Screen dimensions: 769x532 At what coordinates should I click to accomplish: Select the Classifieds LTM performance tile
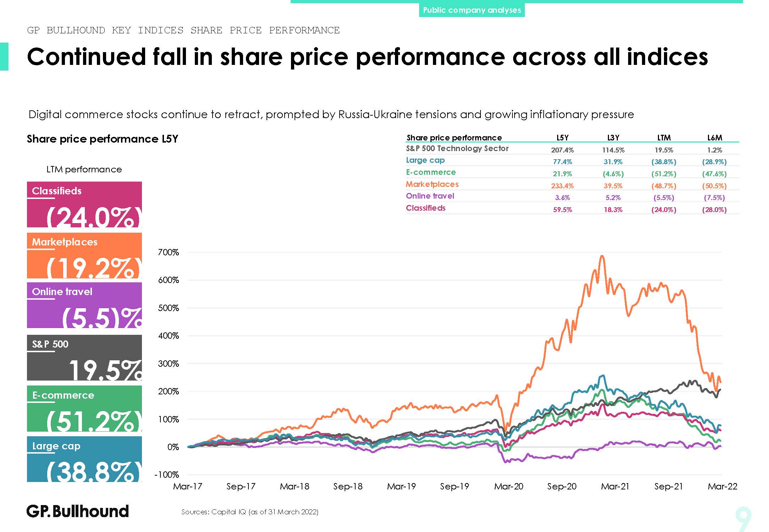84,205
